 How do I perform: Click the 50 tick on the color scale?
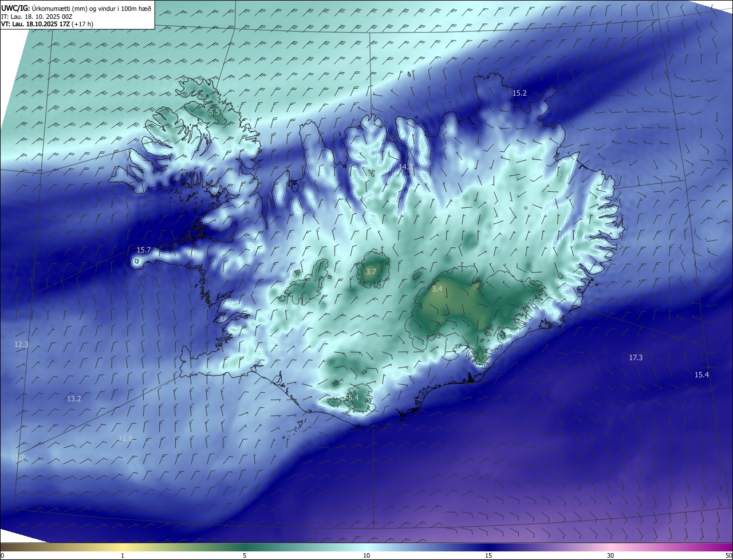click(x=728, y=555)
